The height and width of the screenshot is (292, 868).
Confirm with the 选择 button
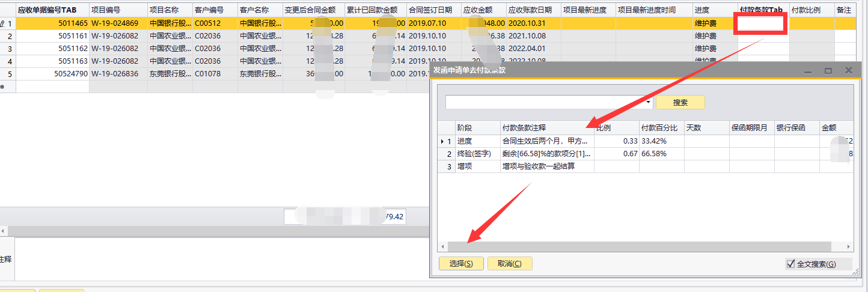click(461, 264)
